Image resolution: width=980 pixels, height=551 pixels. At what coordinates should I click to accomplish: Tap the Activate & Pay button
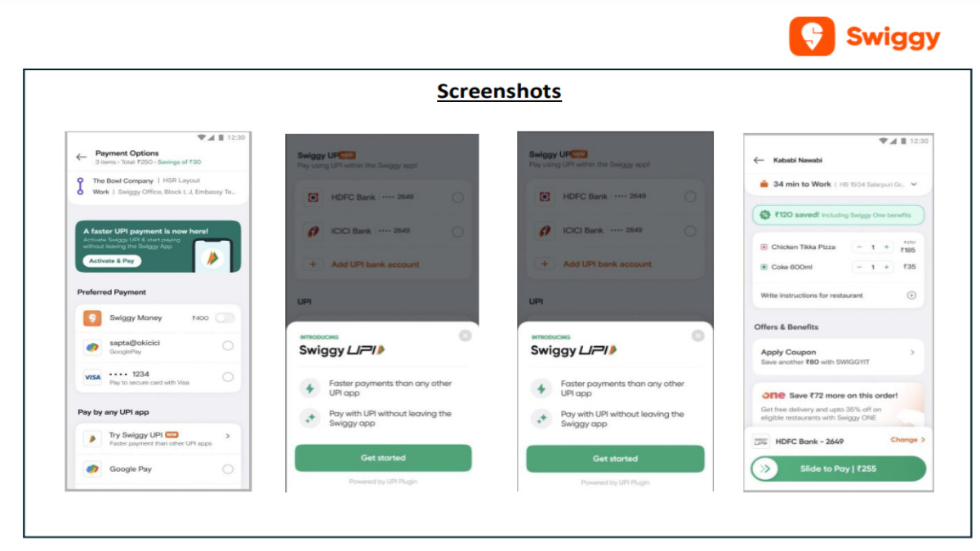(x=112, y=261)
